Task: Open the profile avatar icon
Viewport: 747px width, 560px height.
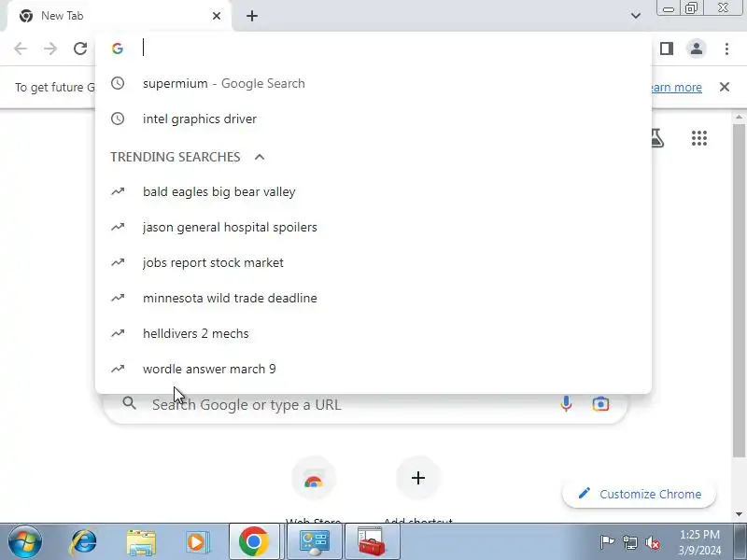Action: tap(697, 49)
